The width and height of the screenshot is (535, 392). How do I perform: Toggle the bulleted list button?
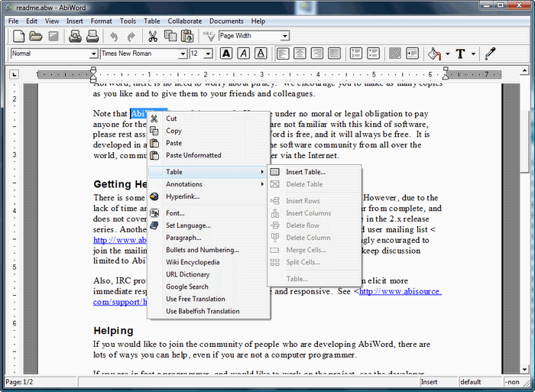[x=373, y=53]
